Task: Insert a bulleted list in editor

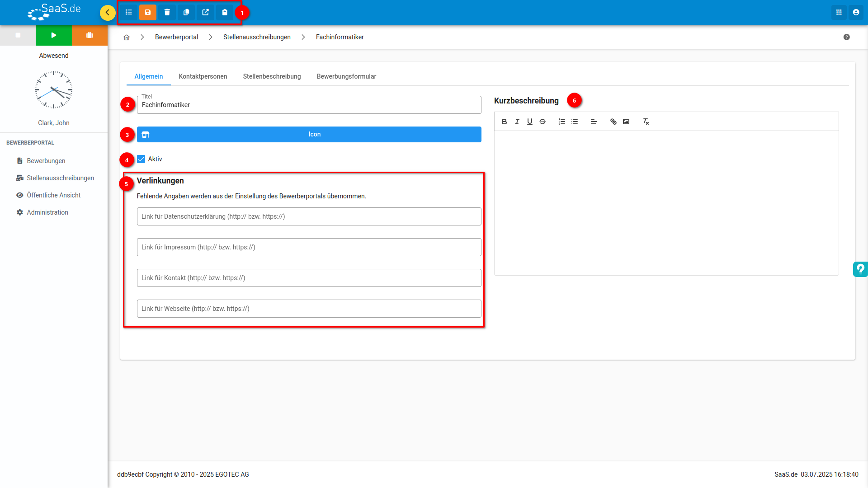Action: tap(575, 122)
